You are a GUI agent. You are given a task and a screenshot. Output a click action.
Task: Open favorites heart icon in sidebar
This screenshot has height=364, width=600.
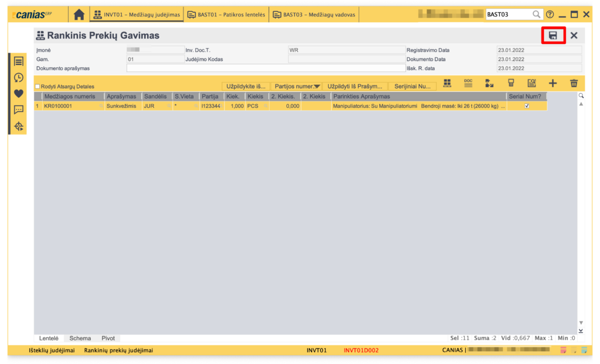pyautogui.click(x=19, y=93)
